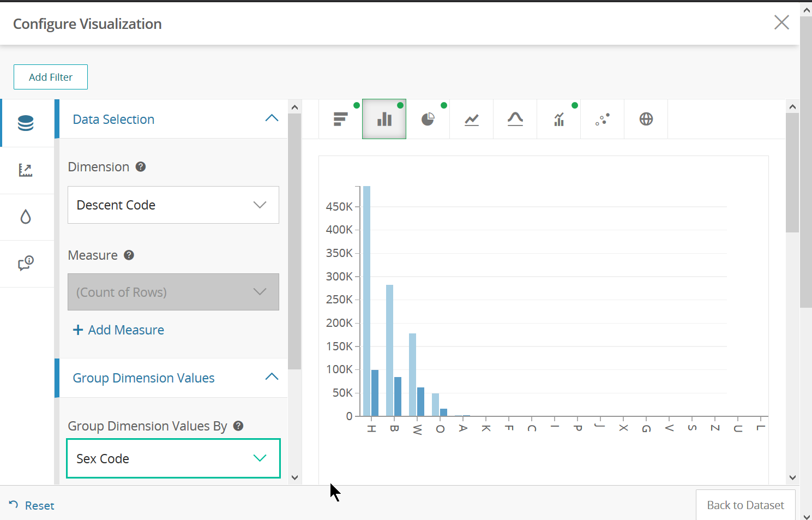Image resolution: width=812 pixels, height=520 pixels.
Task: Click the Add Filter button
Action: (51, 77)
